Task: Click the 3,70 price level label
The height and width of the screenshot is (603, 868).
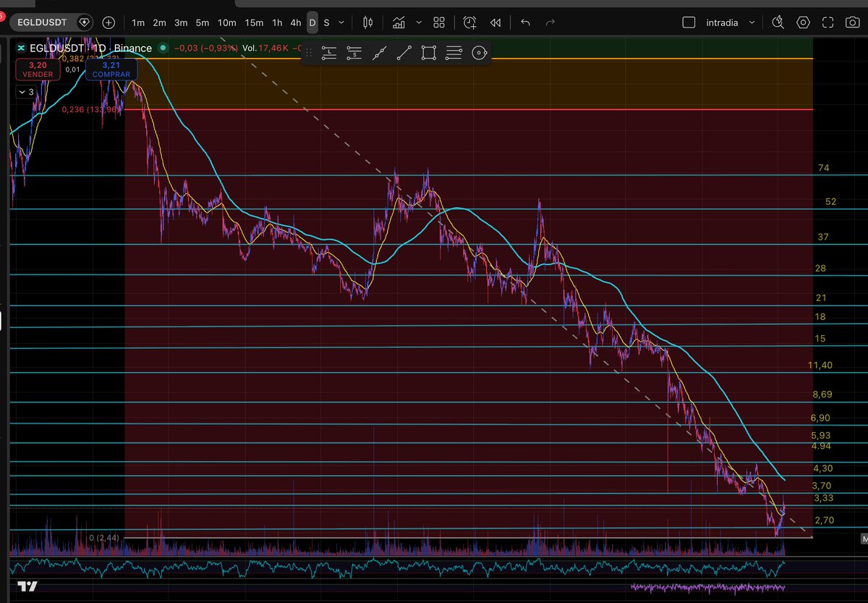Action: 821,485
